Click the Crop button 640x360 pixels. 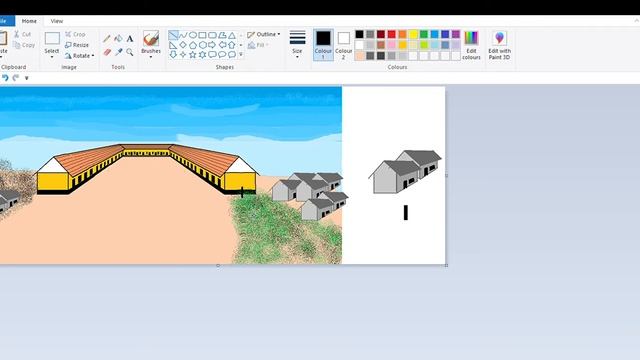tap(75, 34)
